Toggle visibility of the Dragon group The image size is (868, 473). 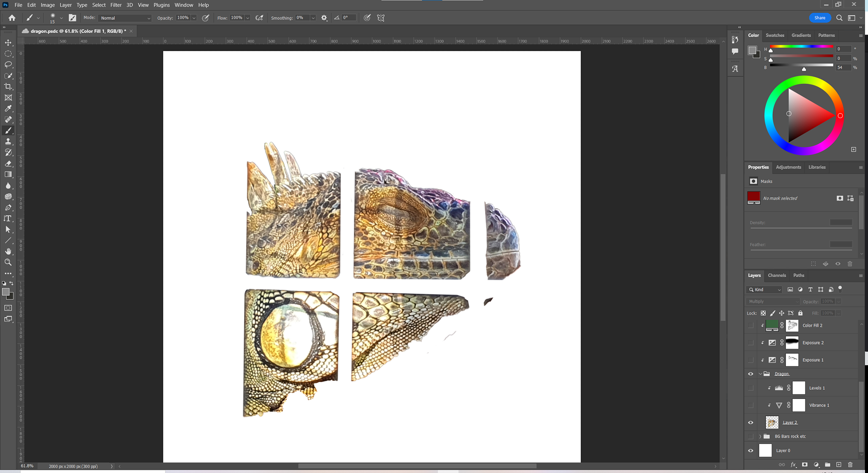(751, 374)
